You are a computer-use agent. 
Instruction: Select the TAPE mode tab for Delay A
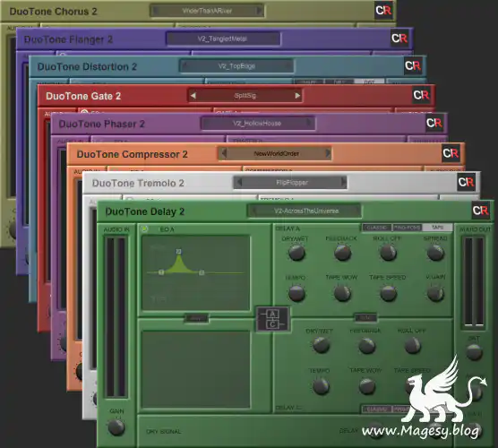[437, 228]
